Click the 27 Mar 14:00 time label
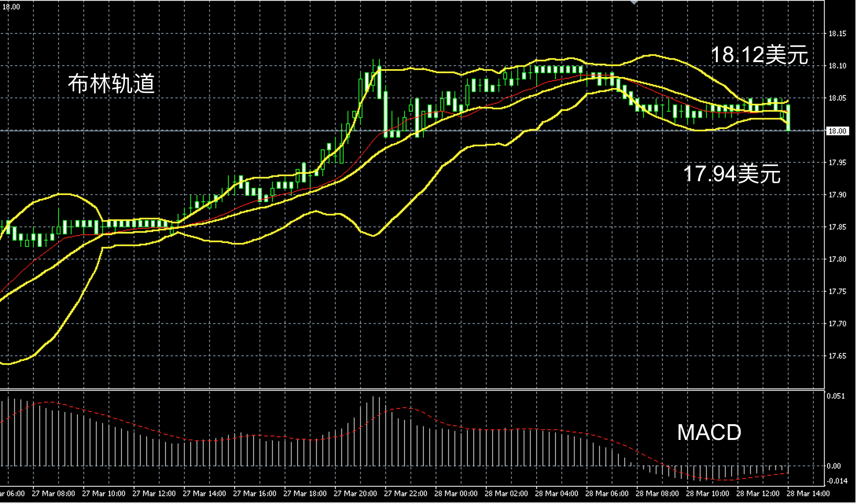Viewport: 857px width, 504px height. [204, 493]
